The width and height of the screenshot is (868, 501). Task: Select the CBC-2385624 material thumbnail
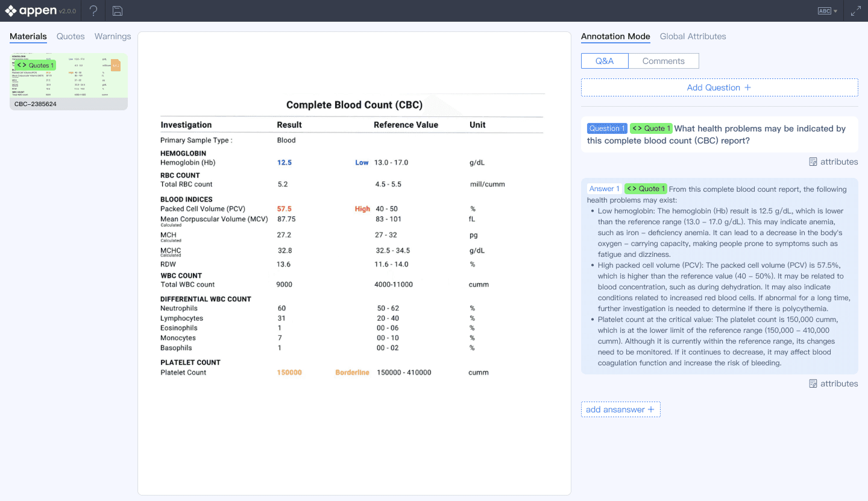(x=69, y=81)
